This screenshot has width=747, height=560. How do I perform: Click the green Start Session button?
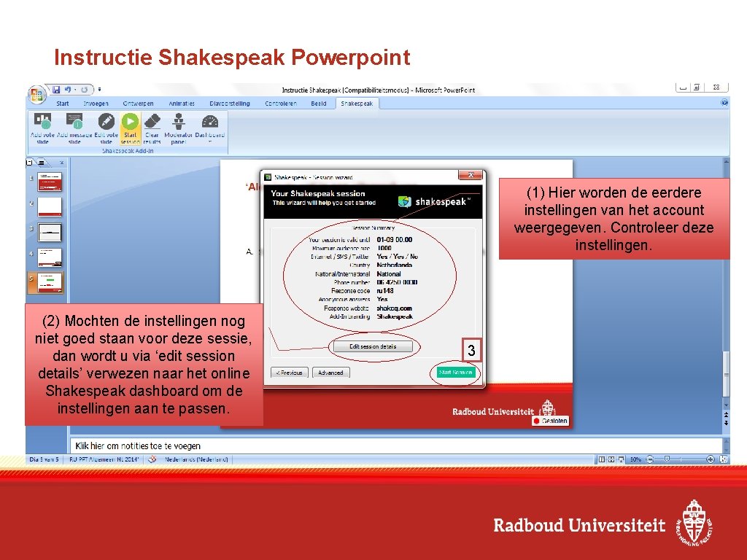[456, 373]
